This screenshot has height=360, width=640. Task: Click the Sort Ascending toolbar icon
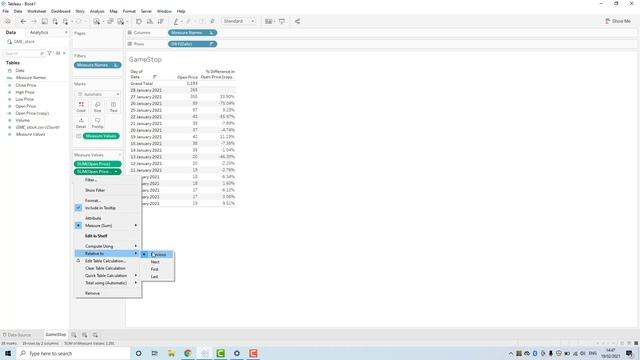(150, 21)
